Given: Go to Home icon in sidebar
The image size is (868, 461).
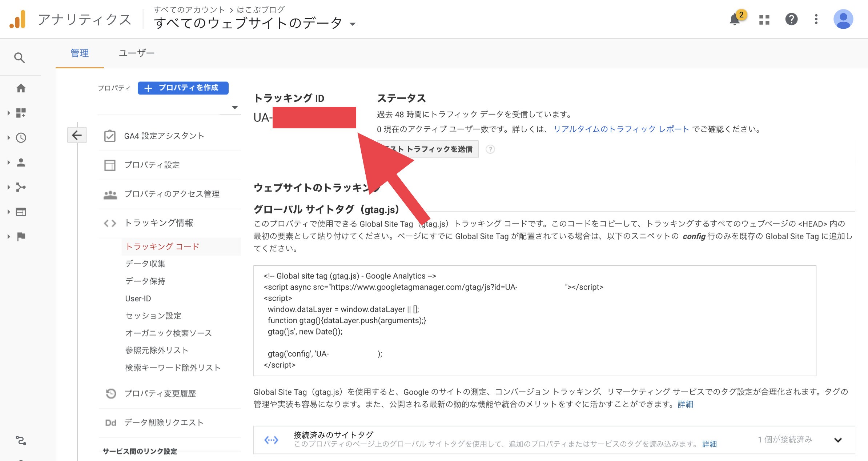Looking at the screenshot, I should 21,88.
